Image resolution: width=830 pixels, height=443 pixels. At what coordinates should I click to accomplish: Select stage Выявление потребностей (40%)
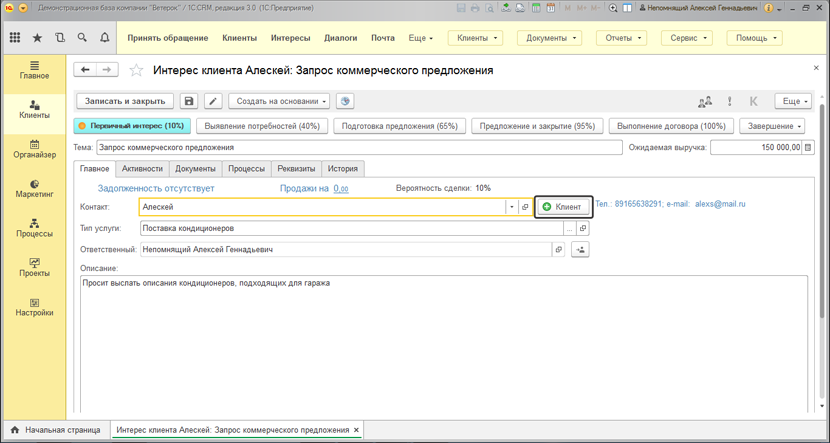pos(261,126)
